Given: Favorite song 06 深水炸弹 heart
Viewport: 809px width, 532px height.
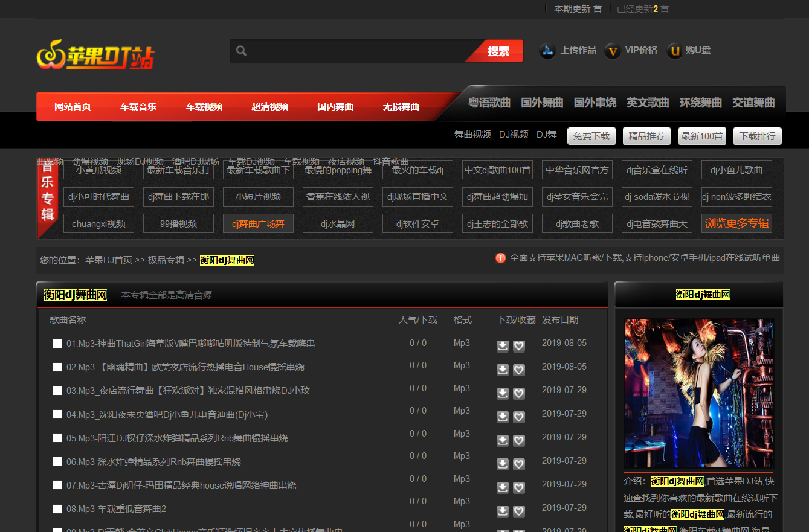Looking at the screenshot, I should [519, 464].
